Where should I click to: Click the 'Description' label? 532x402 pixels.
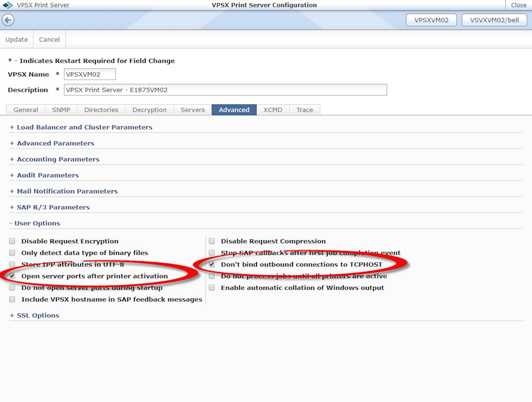pos(28,90)
